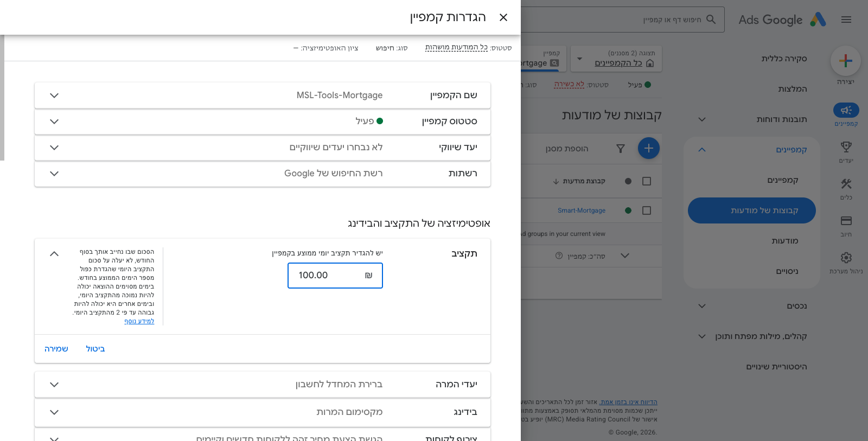868x441 pixels.
Task: Collapse the budget section
Action: [54, 254]
